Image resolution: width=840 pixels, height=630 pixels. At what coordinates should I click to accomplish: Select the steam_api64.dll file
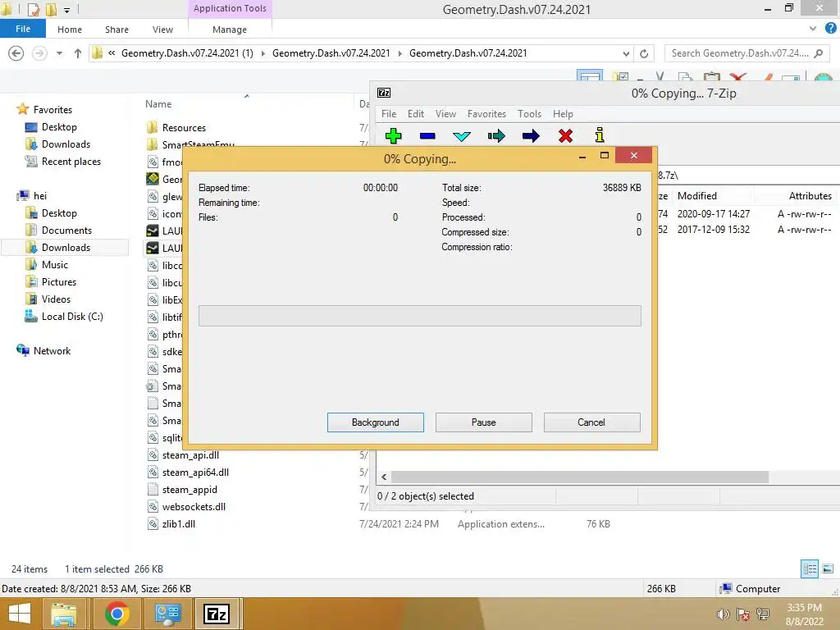pyautogui.click(x=195, y=472)
